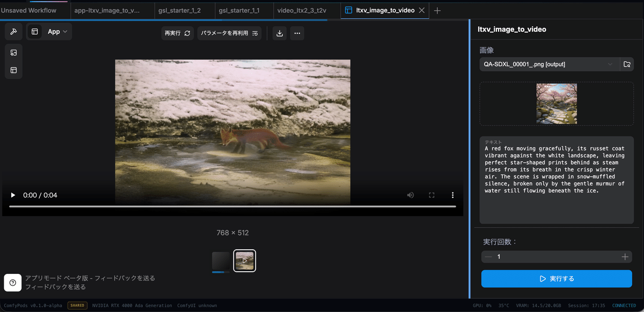The image size is (644, 312).
Task: Select the ltxv_image_to_video tab
Action: pyautogui.click(x=385, y=10)
